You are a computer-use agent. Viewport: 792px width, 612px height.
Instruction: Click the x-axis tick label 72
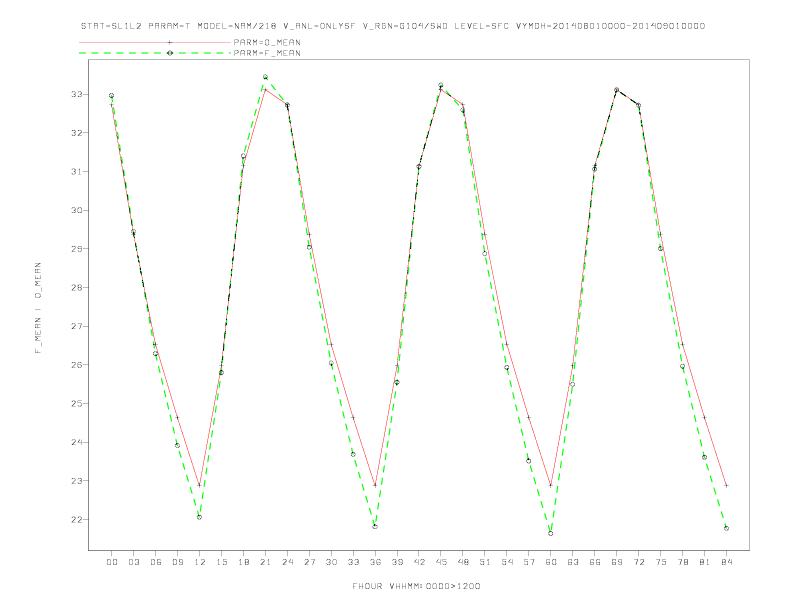click(638, 562)
